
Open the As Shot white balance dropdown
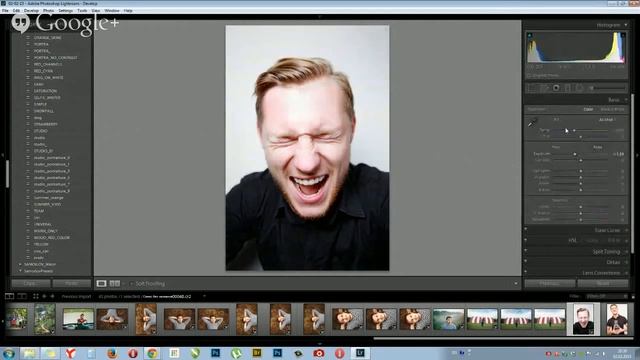tap(607, 120)
